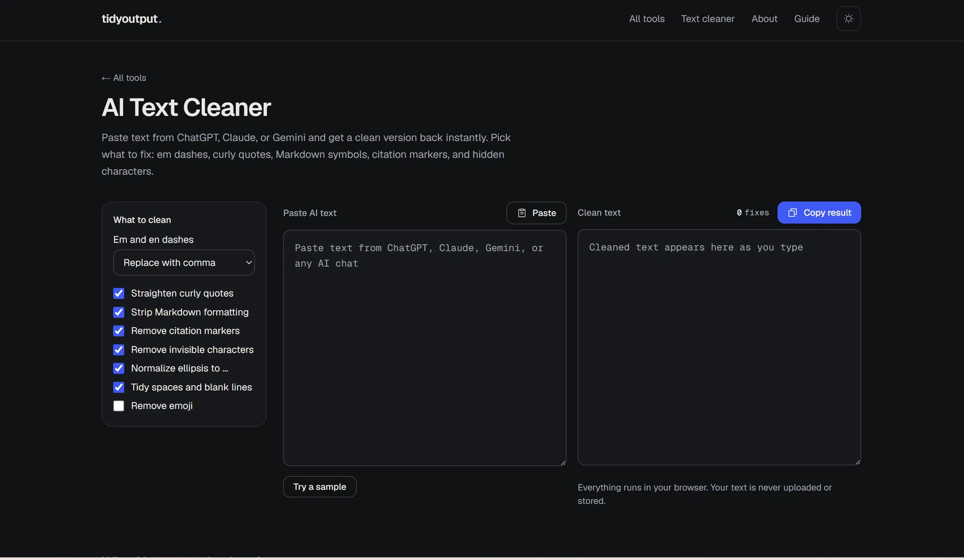Grab the input textarea resize handle
964x560 pixels.
tap(563, 463)
